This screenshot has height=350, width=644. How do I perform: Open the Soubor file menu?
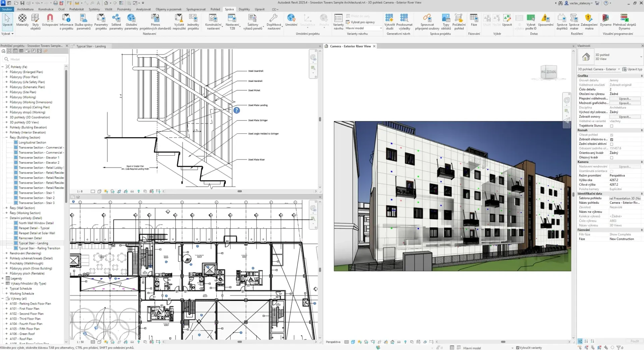point(7,9)
